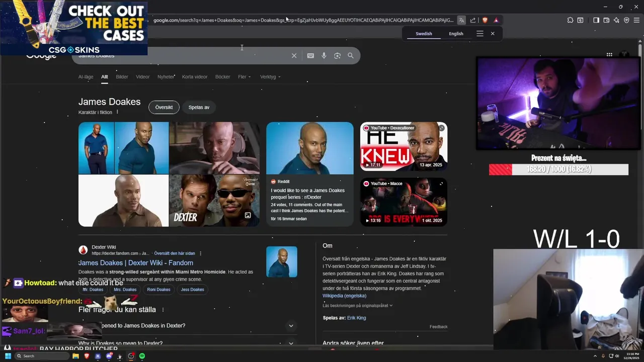644x362 pixels.
Task: Open the browser hamburger main menu
Action: click(637, 20)
